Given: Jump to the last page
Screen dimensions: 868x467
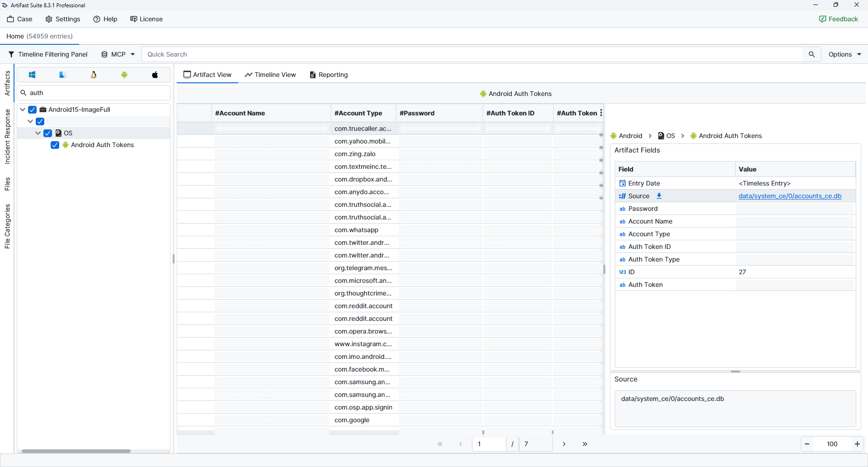Looking at the screenshot, I should pos(585,444).
